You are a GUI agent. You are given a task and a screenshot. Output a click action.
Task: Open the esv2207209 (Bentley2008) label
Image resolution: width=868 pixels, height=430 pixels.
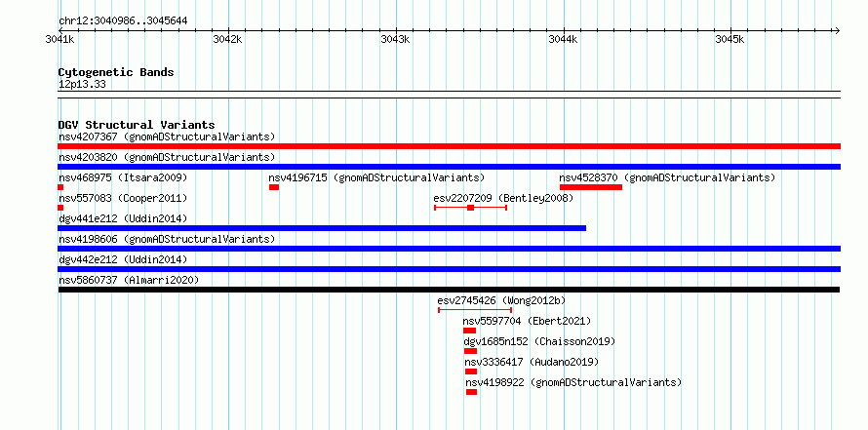click(x=503, y=198)
